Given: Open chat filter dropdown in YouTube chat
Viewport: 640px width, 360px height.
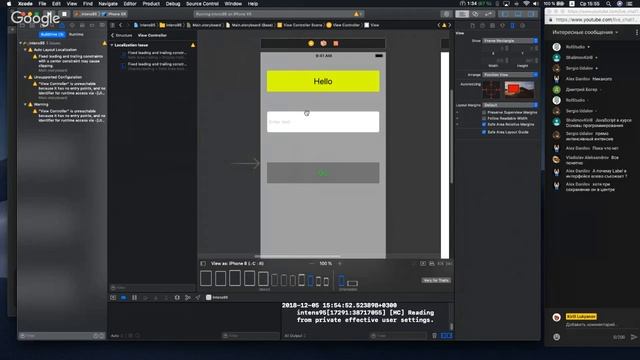Looking at the screenshot, I should coord(585,32).
